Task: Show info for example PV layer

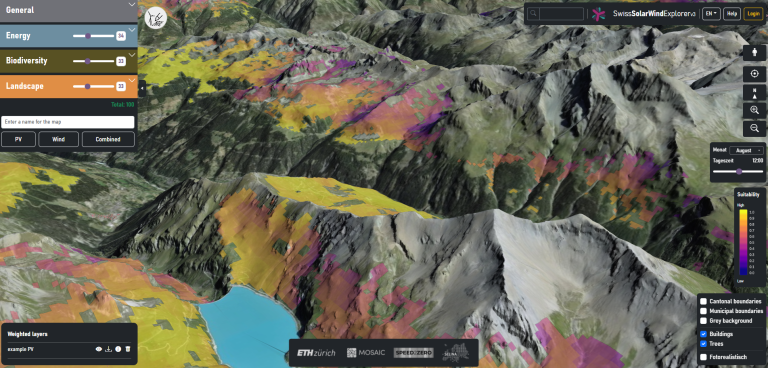Action: 118,349
